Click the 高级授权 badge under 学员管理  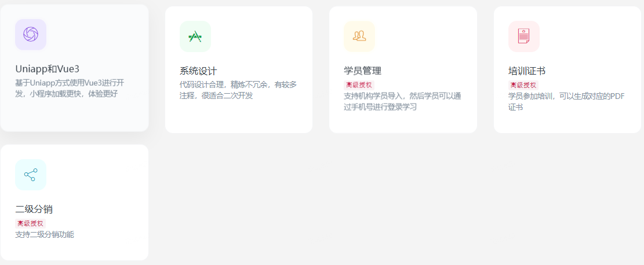tap(359, 85)
